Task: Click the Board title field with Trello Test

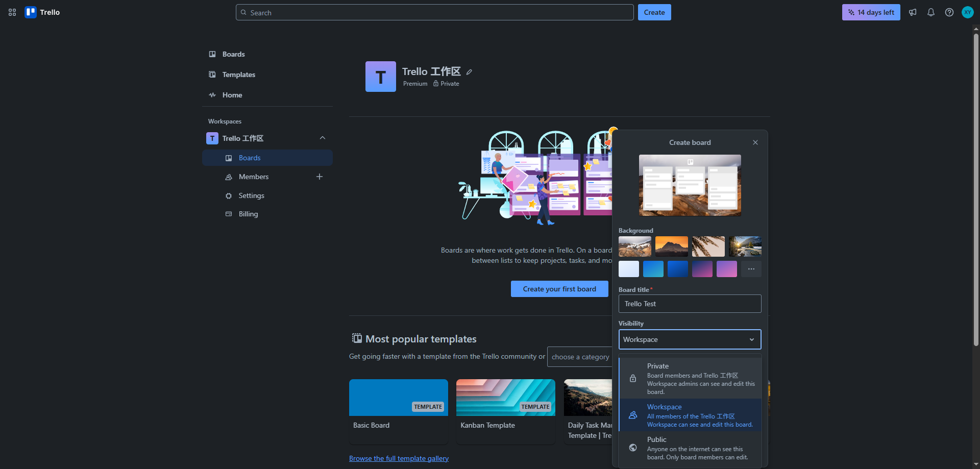Action: (x=690, y=304)
